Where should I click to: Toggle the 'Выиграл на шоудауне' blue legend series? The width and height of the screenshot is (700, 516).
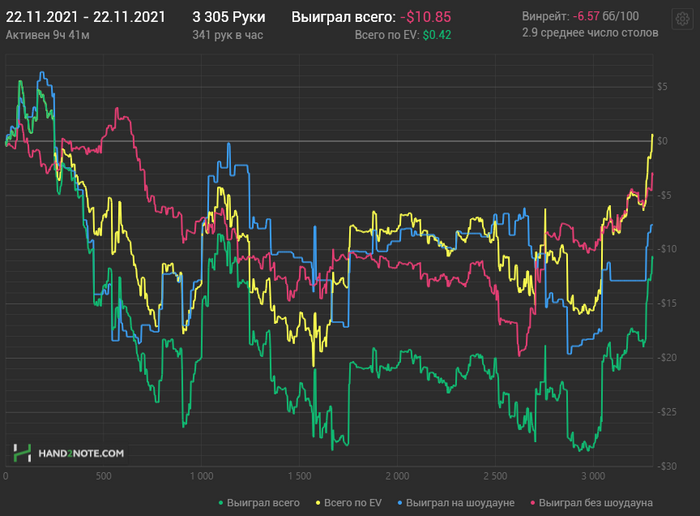click(456, 503)
